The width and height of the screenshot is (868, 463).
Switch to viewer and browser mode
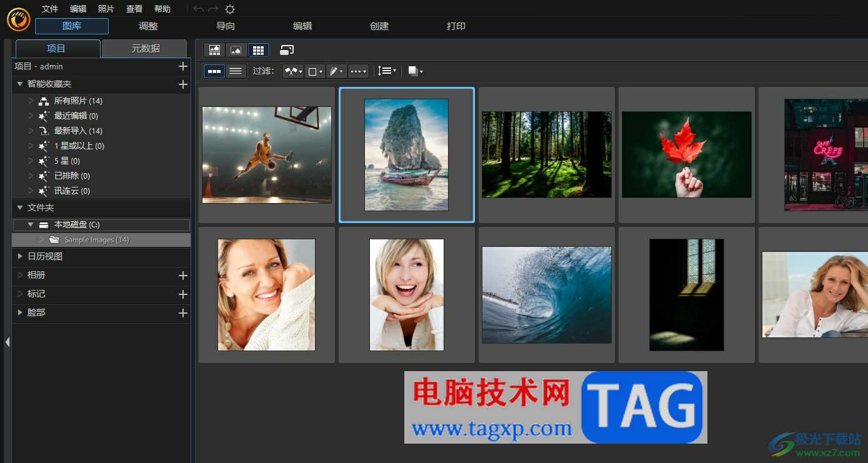214,50
